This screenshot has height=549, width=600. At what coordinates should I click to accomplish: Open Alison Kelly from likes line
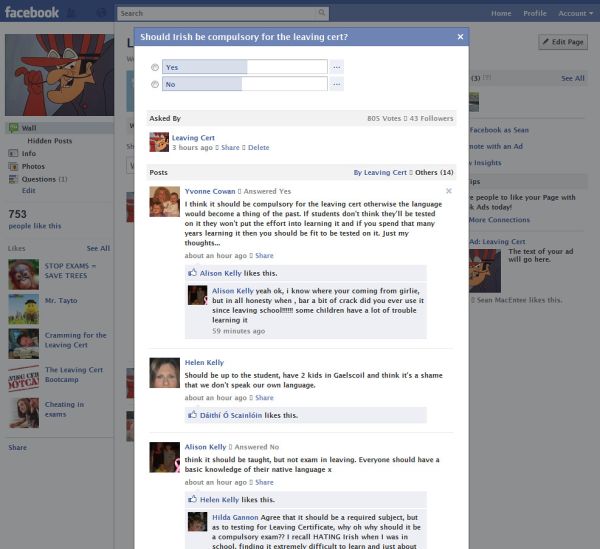tap(220, 273)
